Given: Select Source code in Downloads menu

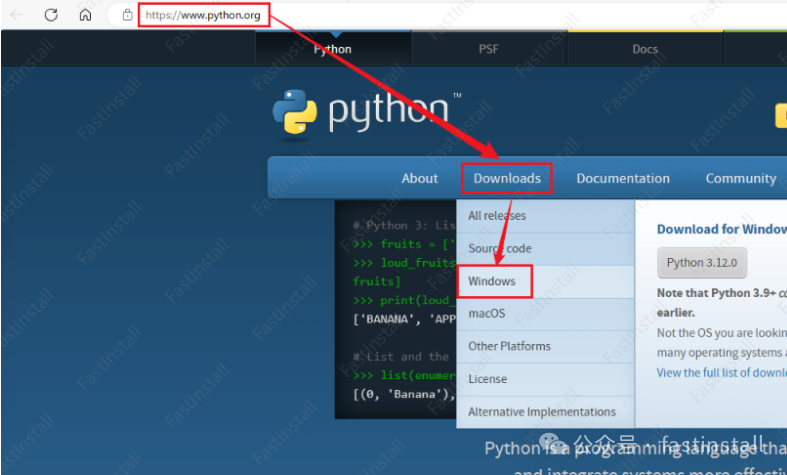Looking at the screenshot, I should pyautogui.click(x=546, y=249).
